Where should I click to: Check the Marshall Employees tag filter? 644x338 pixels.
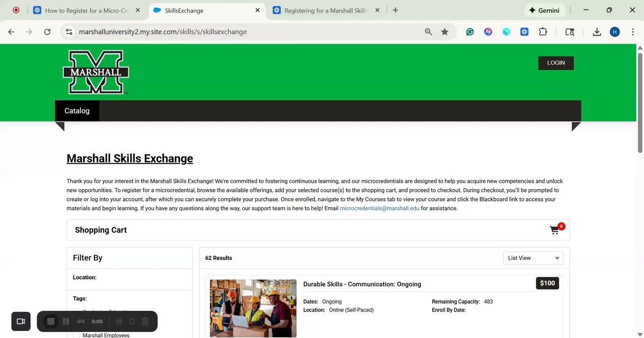[76, 335]
